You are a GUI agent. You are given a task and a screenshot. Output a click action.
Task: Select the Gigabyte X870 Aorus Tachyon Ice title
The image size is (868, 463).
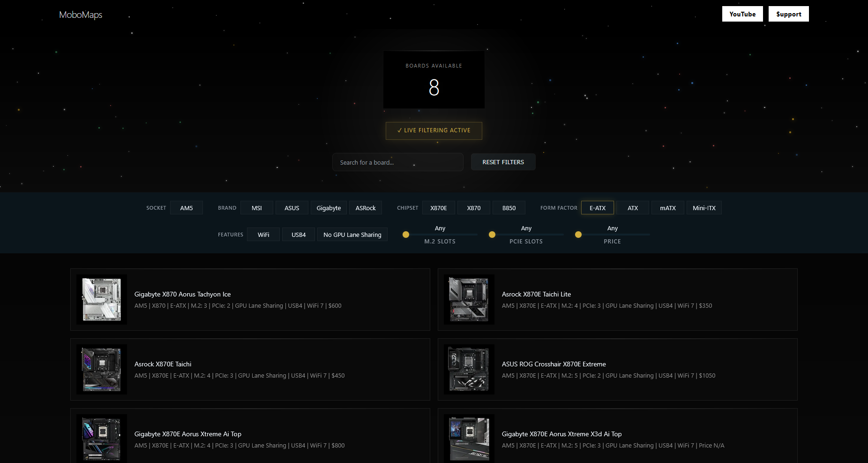point(183,294)
